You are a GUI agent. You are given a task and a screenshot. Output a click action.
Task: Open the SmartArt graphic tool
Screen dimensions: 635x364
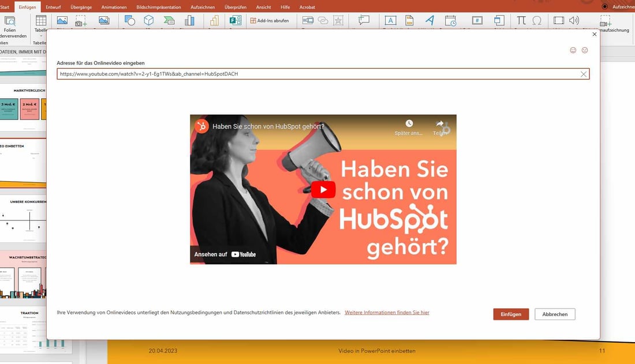click(169, 21)
